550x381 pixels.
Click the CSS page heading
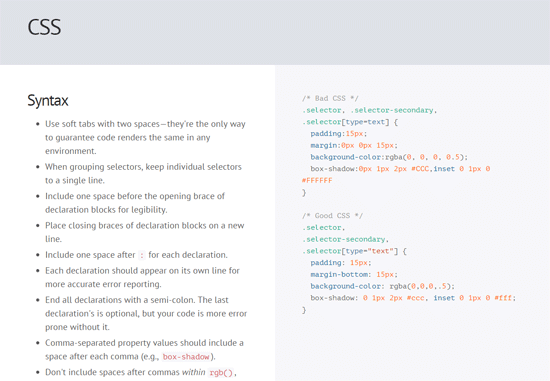tap(44, 27)
